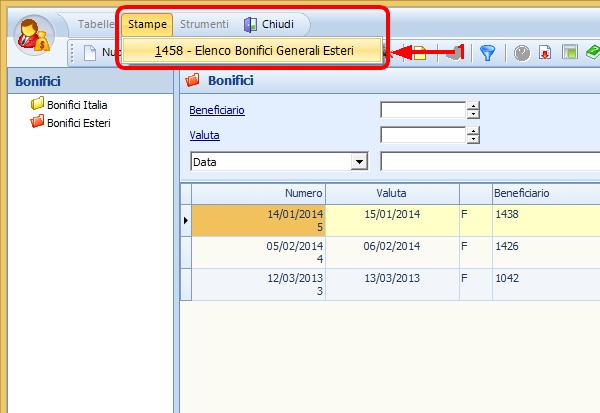Click the new document icon in toolbar
This screenshot has height=413, width=600.
89,53
